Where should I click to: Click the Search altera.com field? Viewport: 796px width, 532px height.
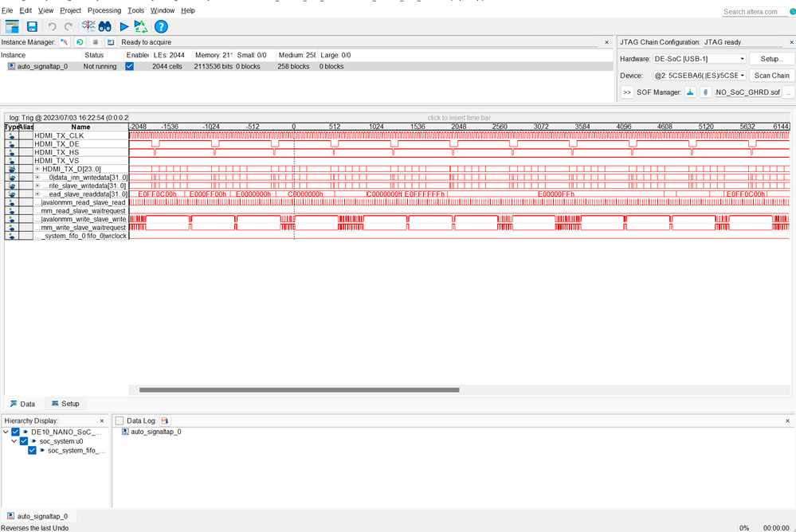pos(755,12)
